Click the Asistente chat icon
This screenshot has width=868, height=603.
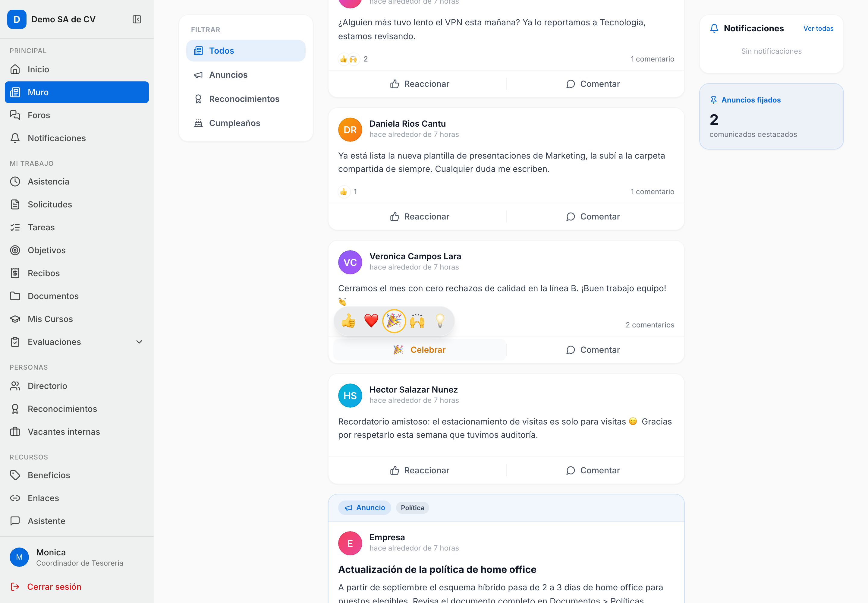coord(15,521)
